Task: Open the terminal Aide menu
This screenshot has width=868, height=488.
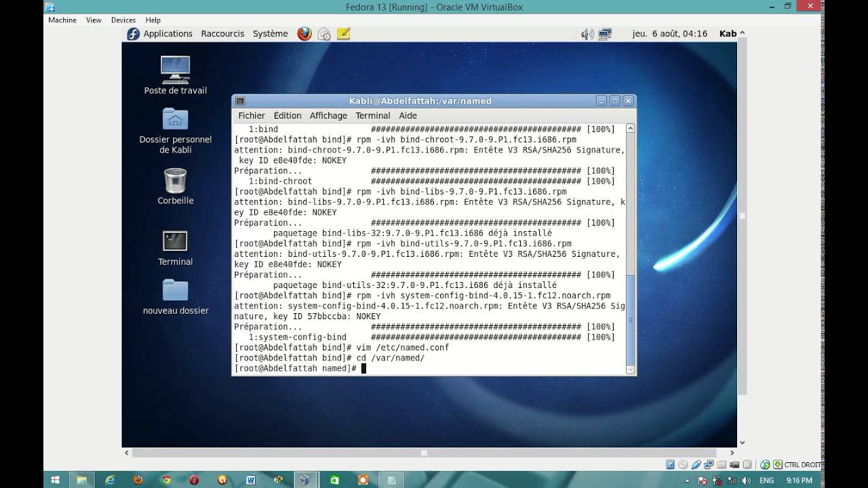Action: coord(408,116)
